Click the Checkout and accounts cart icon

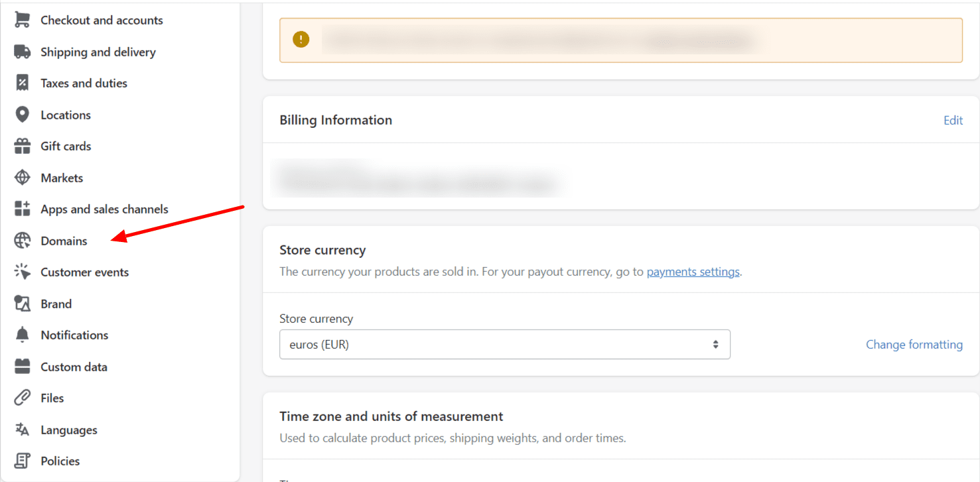click(22, 19)
